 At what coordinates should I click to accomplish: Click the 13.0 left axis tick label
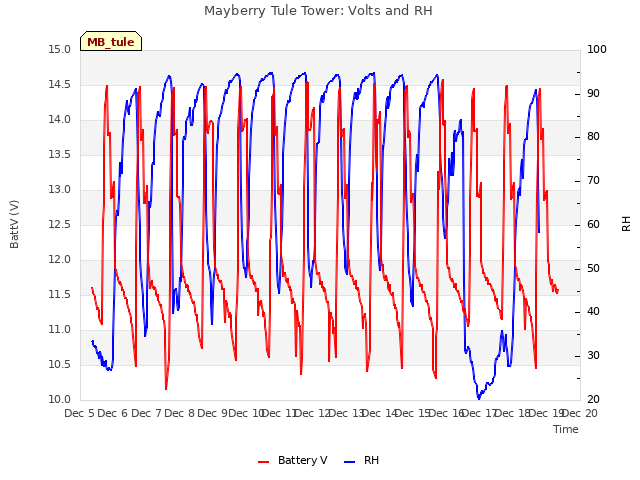(60, 190)
